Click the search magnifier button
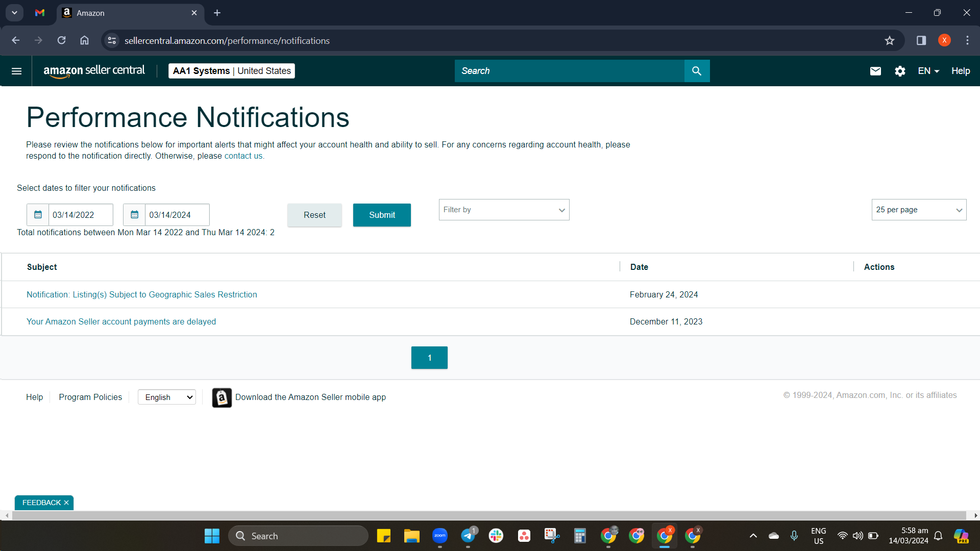 [697, 71]
